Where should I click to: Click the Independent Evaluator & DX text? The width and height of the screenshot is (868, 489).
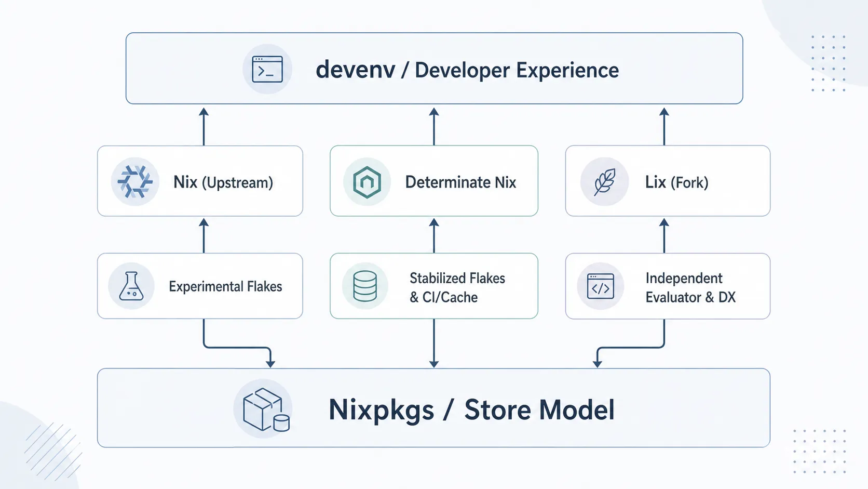pos(690,287)
